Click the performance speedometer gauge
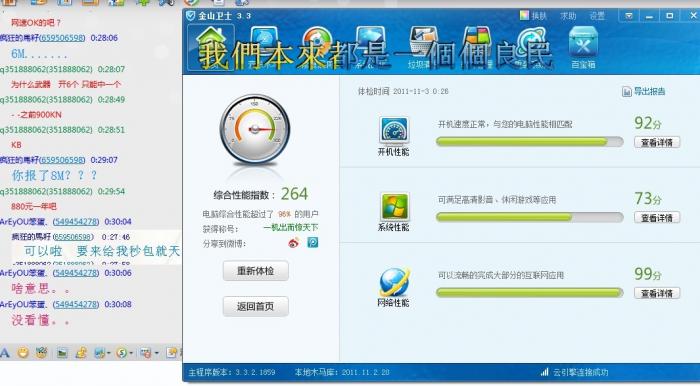This screenshot has width=700, height=386. tap(255, 129)
